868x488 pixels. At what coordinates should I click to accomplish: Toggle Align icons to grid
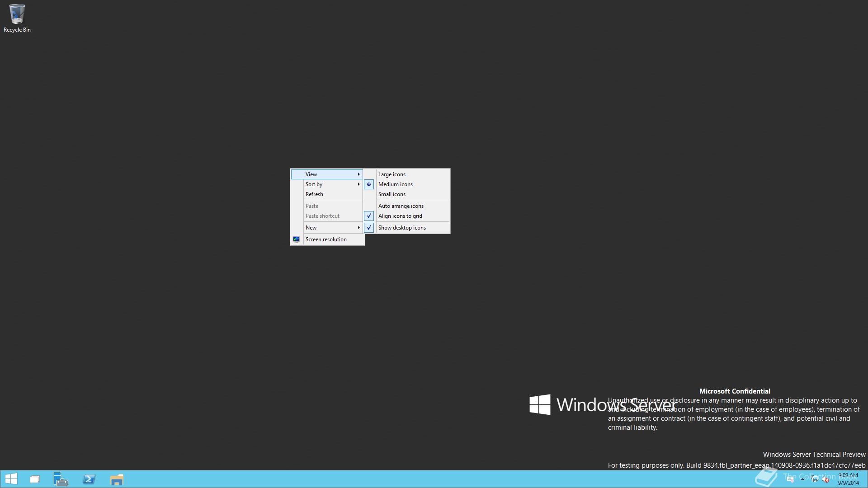pos(407,216)
